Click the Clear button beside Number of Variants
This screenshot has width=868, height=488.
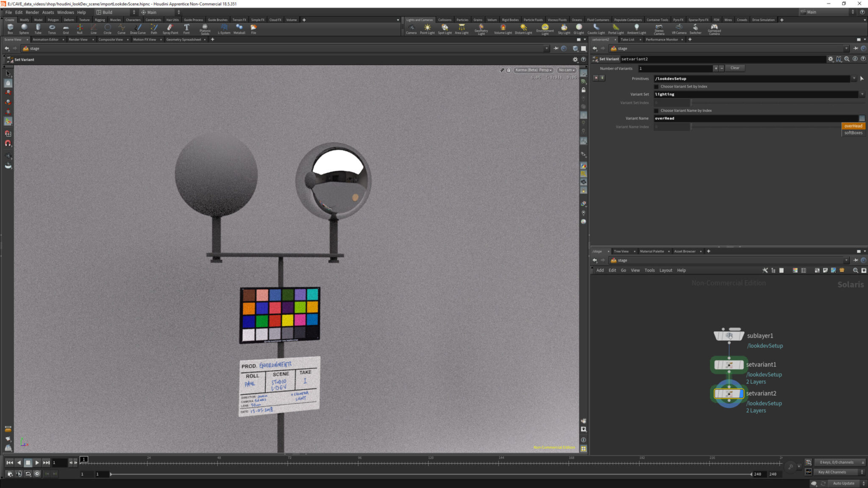[735, 68]
